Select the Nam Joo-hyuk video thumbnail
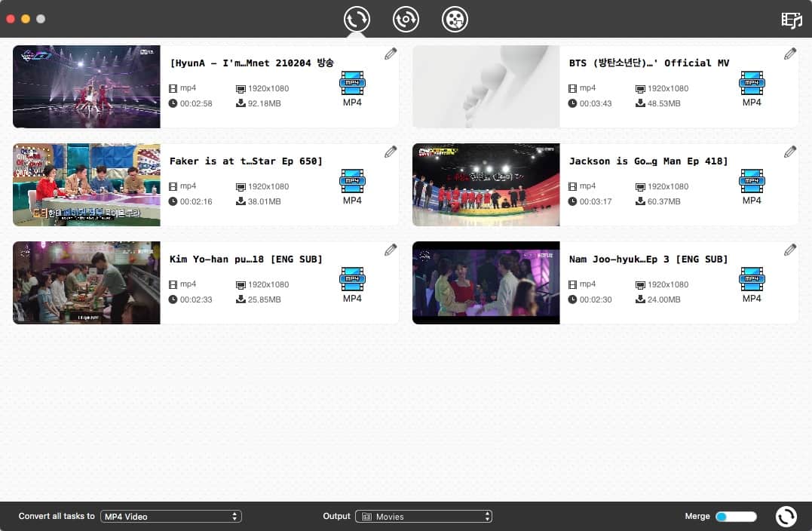 [486, 283]
